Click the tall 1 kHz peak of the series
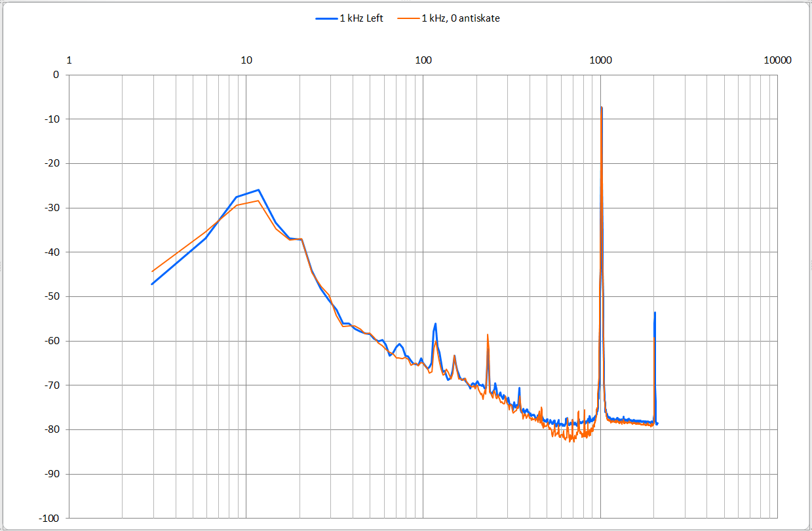 click(601, 108)
